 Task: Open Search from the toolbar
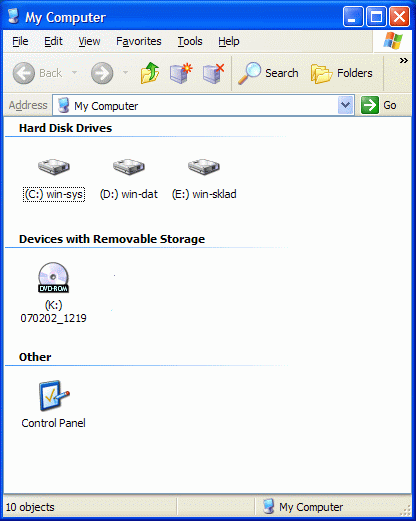coord(268,73)
